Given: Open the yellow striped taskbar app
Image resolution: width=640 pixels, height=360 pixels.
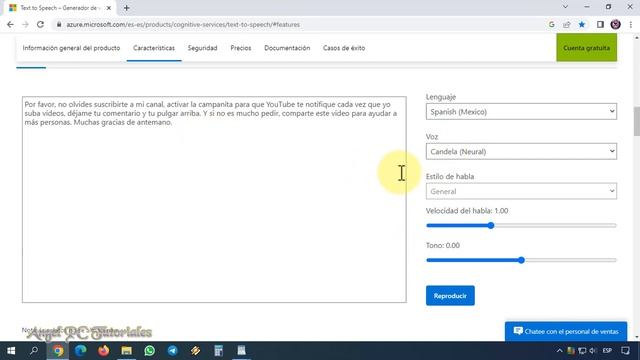Looking at the screenshot, I should [196, 351].
